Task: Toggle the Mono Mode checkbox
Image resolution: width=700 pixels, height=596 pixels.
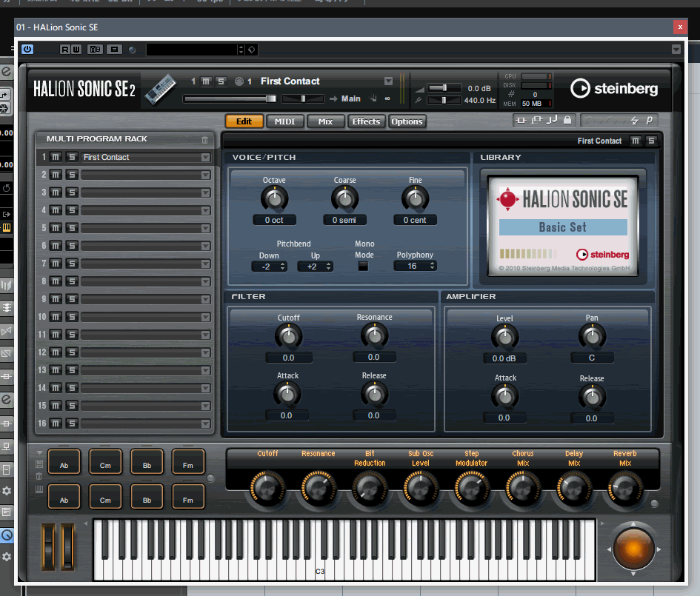Action: 364,267
